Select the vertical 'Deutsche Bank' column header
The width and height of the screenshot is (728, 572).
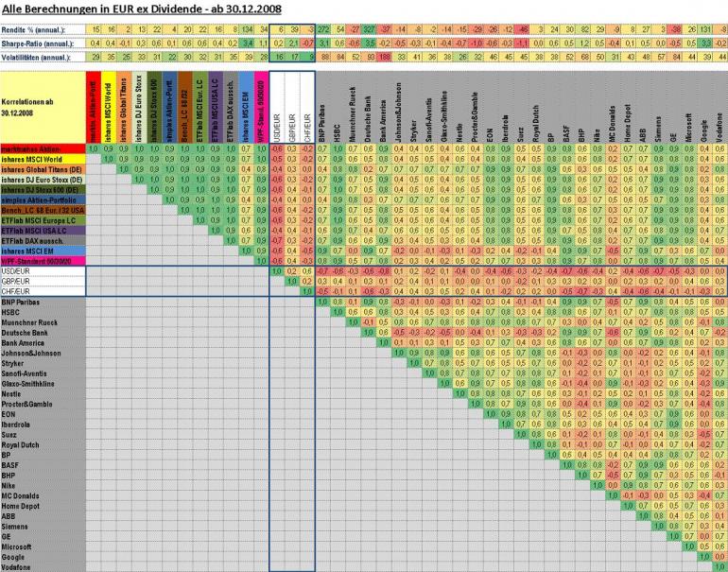click(368, 107)
